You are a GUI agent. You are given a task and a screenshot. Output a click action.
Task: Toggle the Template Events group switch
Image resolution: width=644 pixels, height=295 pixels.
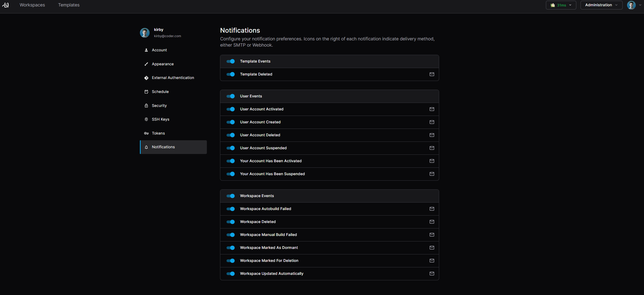(231, 61)
